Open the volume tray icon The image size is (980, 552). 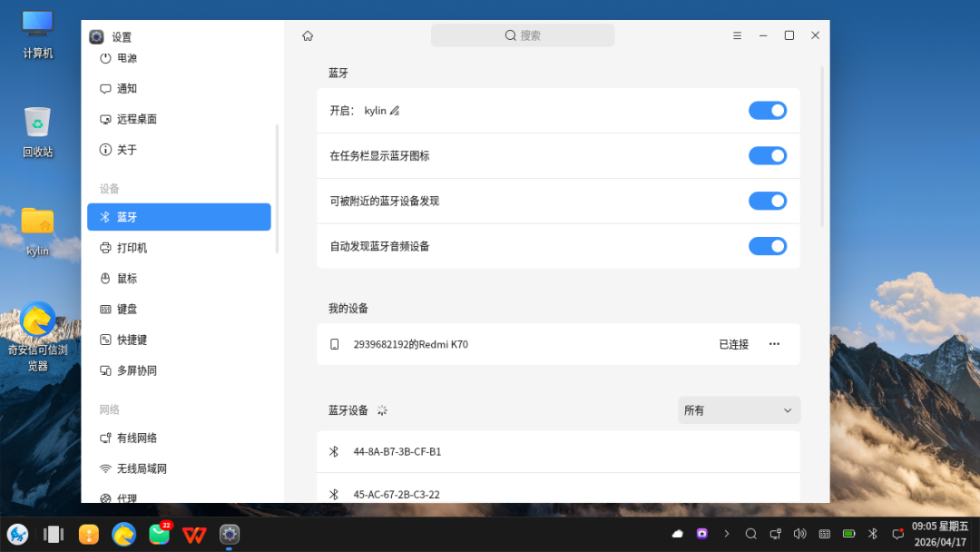pyautogui.click(x=799, y=534)
